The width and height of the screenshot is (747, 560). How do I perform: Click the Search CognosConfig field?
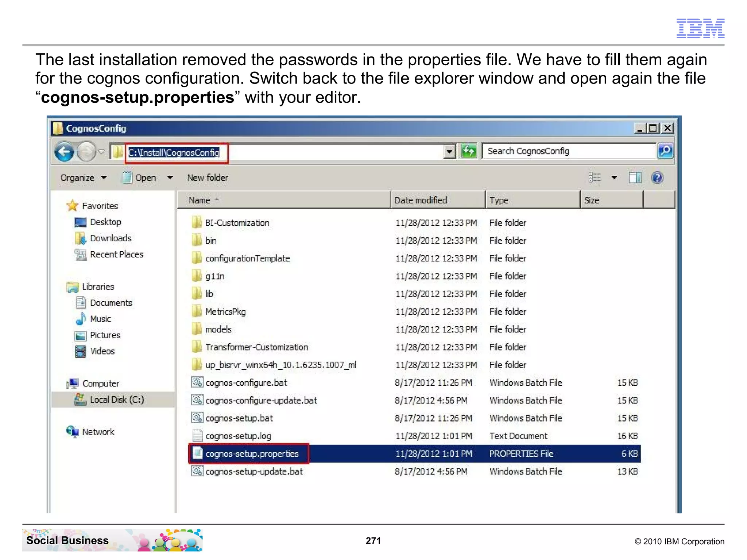569,151
